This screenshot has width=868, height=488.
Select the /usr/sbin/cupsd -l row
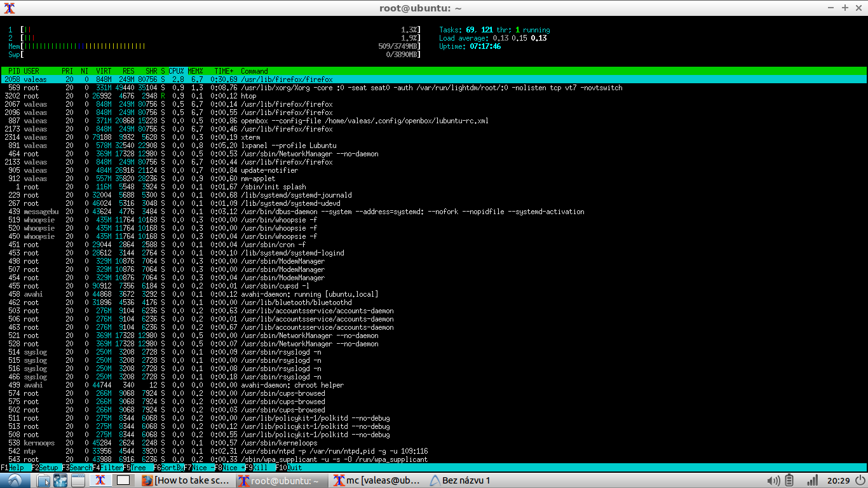pos(434,286)
